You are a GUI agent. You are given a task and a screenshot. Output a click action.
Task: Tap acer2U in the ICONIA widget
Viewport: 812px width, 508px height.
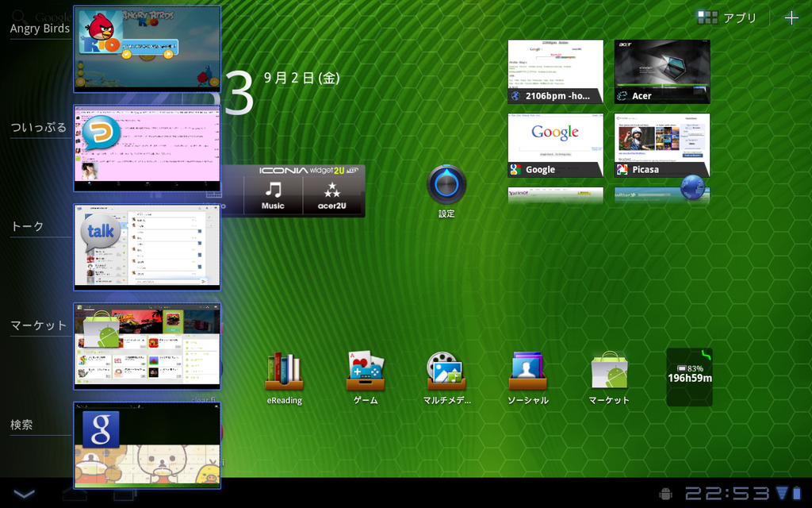pos(332,195)
